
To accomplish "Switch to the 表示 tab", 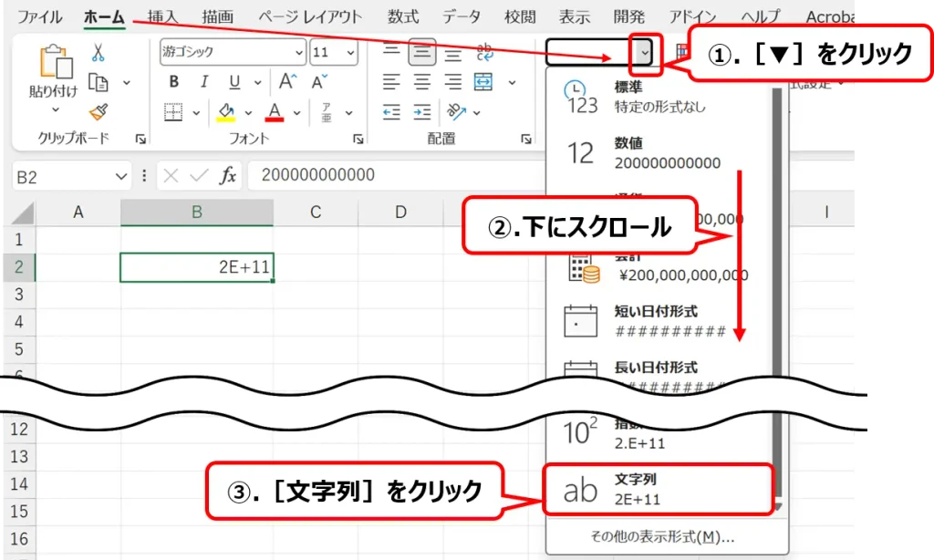I will point(575,16).
